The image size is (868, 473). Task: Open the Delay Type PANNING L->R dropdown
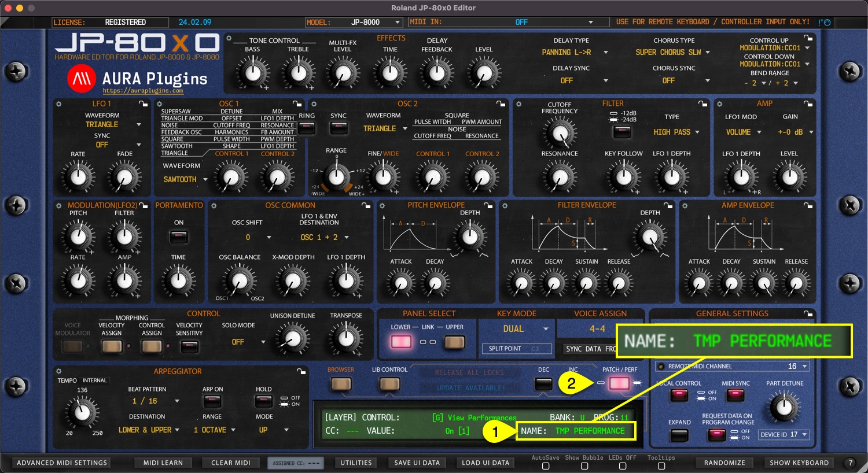click(x=575, y=52)
